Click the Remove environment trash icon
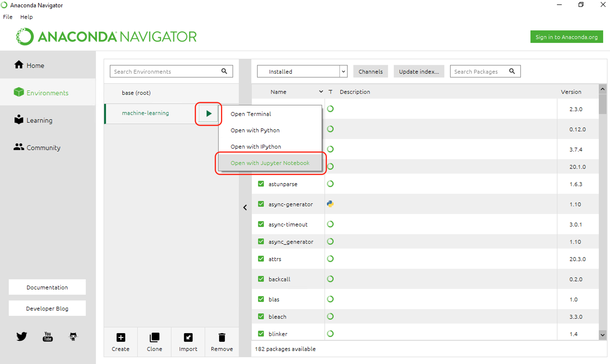The height and width of the screenshot is (364, 610). (x=222, y=338)
